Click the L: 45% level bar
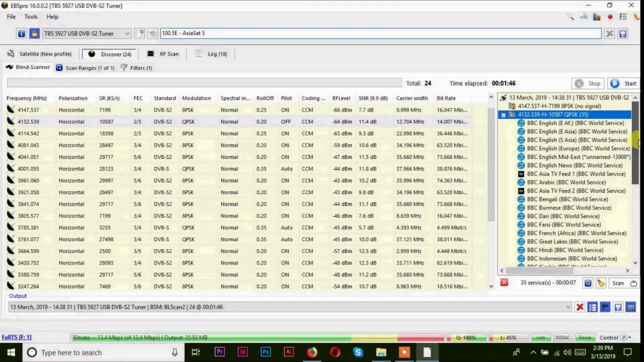644x362 pixels. click(509, 338)
